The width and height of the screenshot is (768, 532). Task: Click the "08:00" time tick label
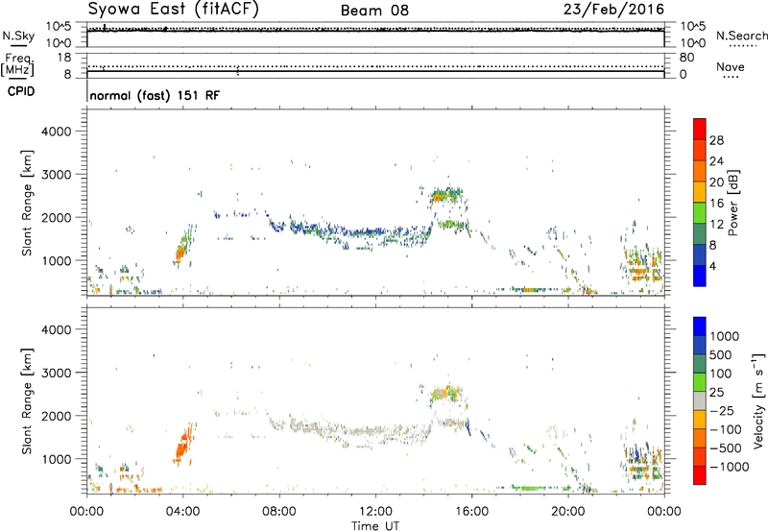click(279, 512)
